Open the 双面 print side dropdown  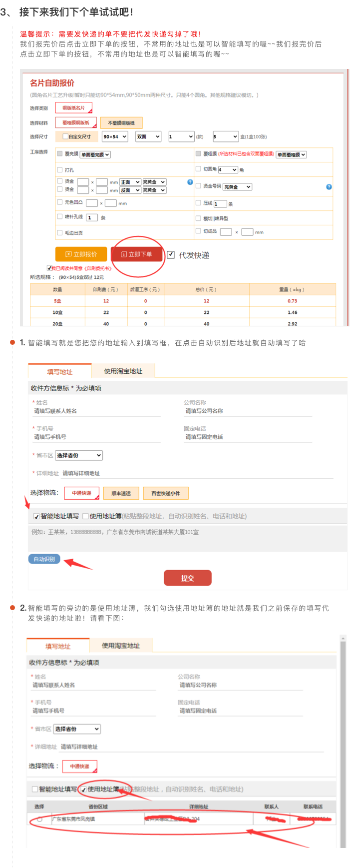148,136
